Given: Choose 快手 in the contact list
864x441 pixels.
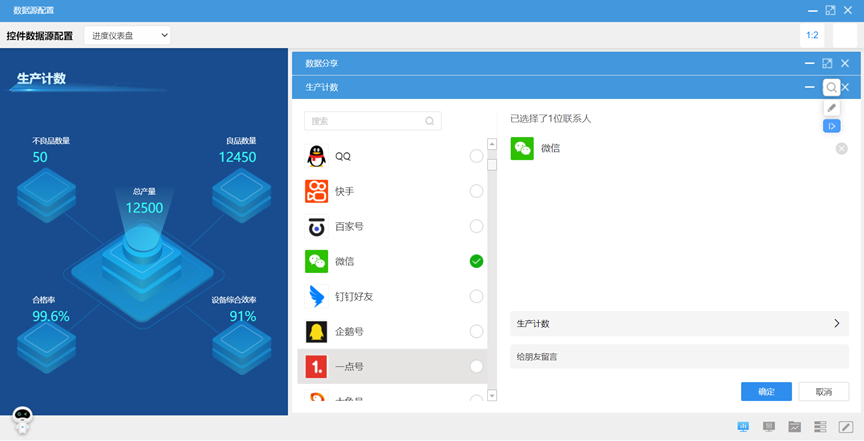Looking at the screenshot, I should pyautogui.click(x=392, y=191).
